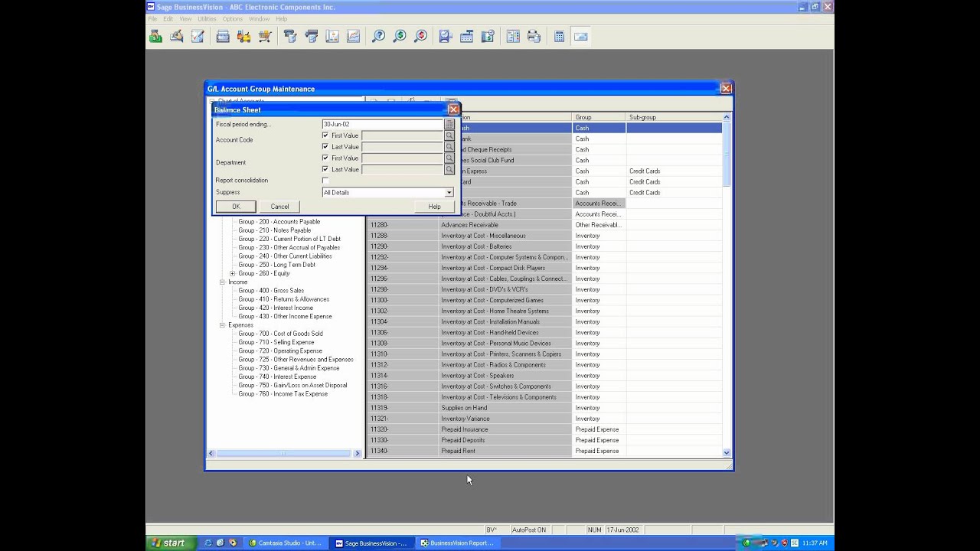Click the money bag toolbar icon
The height and width of the screenshot is (551, 980).
click(155, 36)
